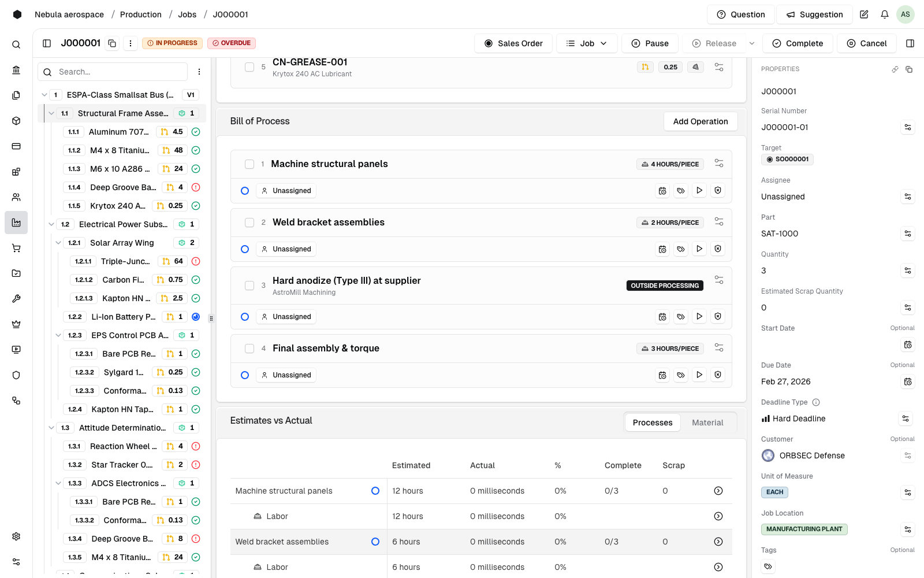Collapse the Solar Array Wing node
The height and width of the screenshot is (578, 924).
point(58,243)
